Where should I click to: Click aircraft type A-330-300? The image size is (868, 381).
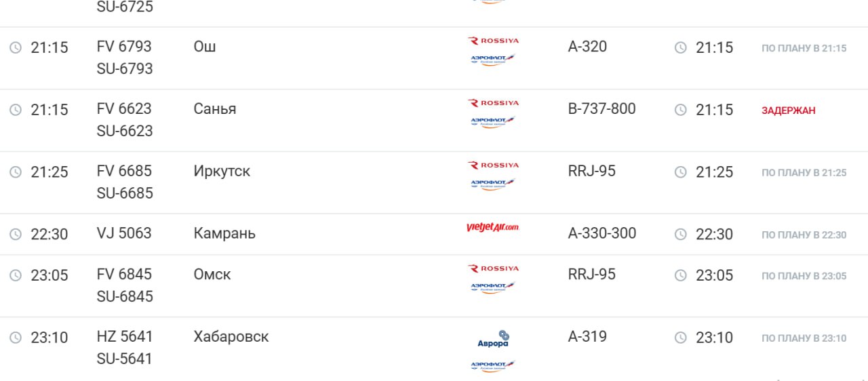point(602,234)
